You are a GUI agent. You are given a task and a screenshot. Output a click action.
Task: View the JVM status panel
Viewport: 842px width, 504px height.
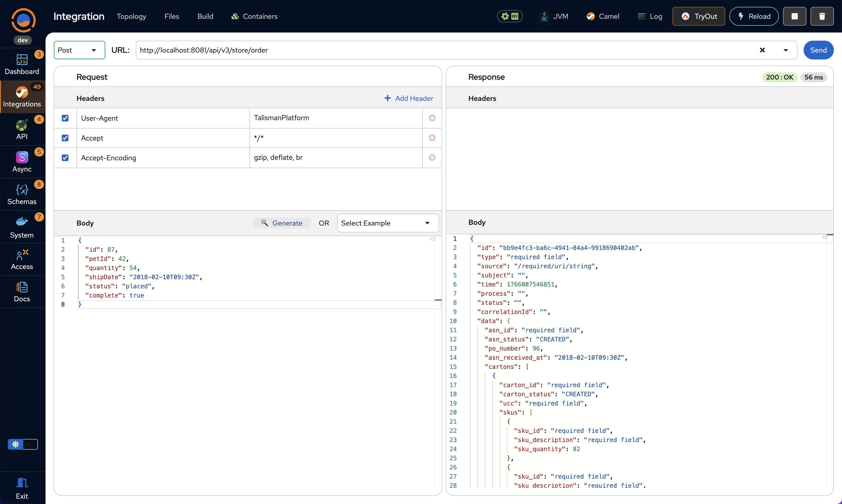[x=554, y=16]
